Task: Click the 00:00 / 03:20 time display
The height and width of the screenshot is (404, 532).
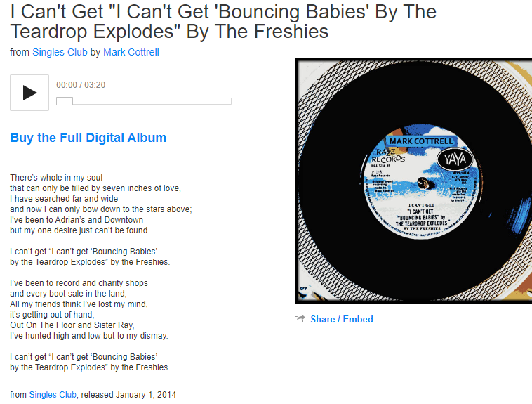Action: click(81, 84)
